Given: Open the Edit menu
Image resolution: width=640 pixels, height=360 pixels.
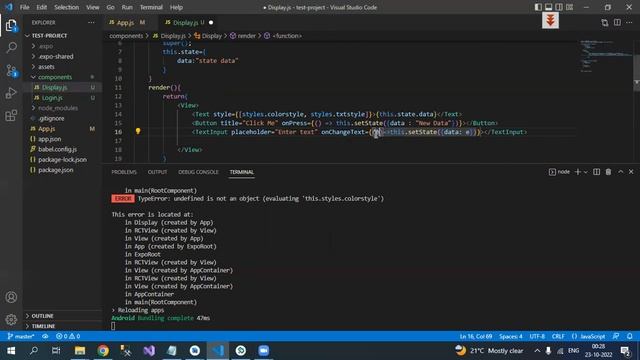Looking at the screenshot, I should click(x=42, y=7).
